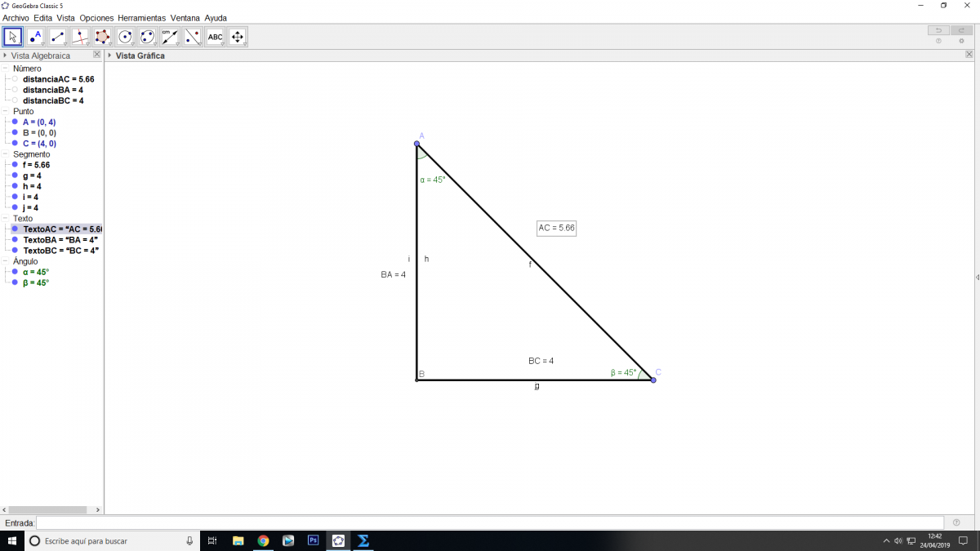Select the Line through two points tool
This screenshot has width=980, height=551.
pos(57,37)
